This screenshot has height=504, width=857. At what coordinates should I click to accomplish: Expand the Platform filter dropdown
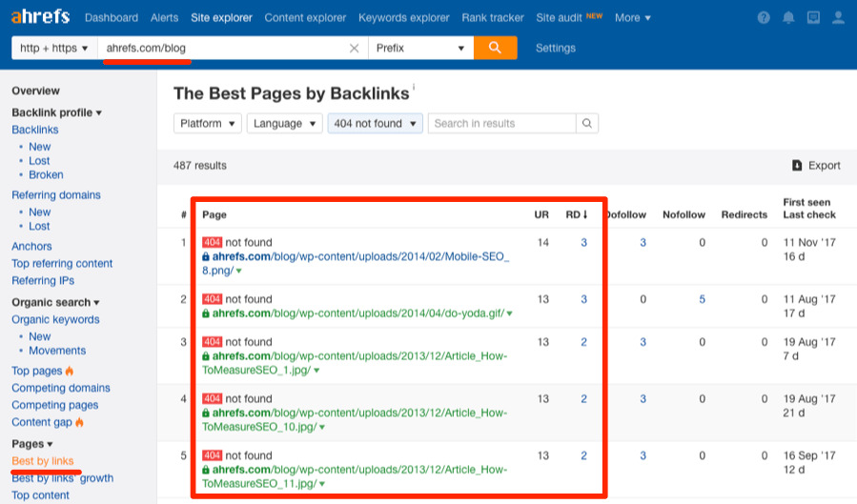tap(208, 123)
